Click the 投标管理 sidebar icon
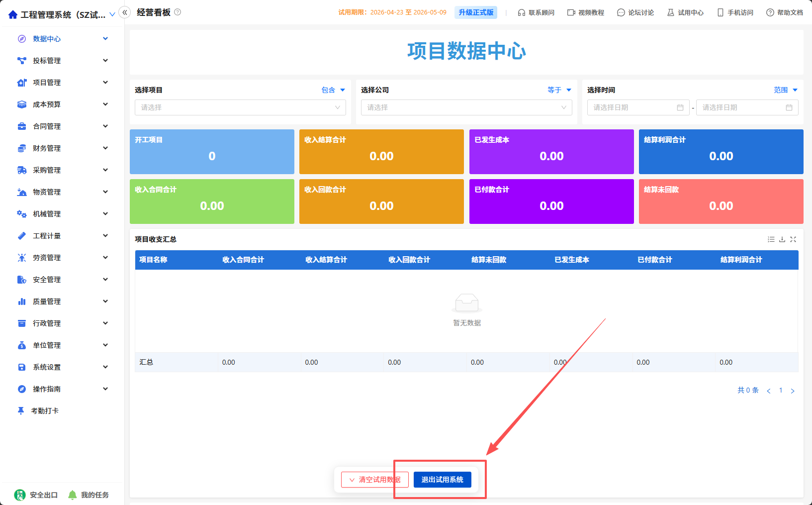 tap(22, 61)
